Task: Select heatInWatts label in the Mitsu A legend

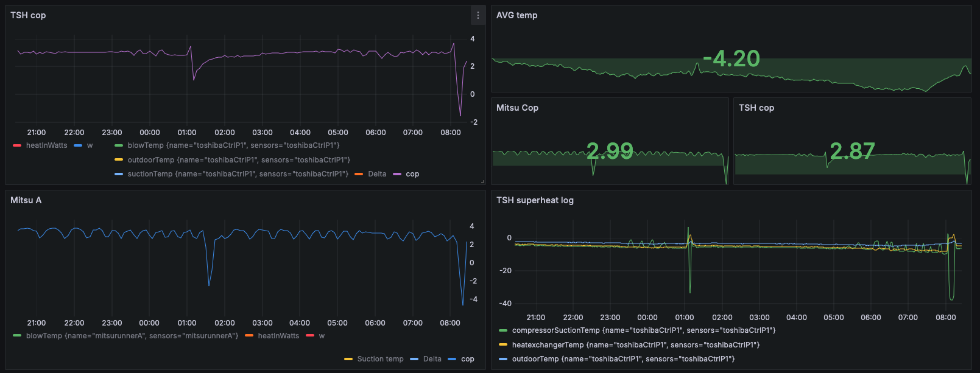Action: [x=278, y=336]
